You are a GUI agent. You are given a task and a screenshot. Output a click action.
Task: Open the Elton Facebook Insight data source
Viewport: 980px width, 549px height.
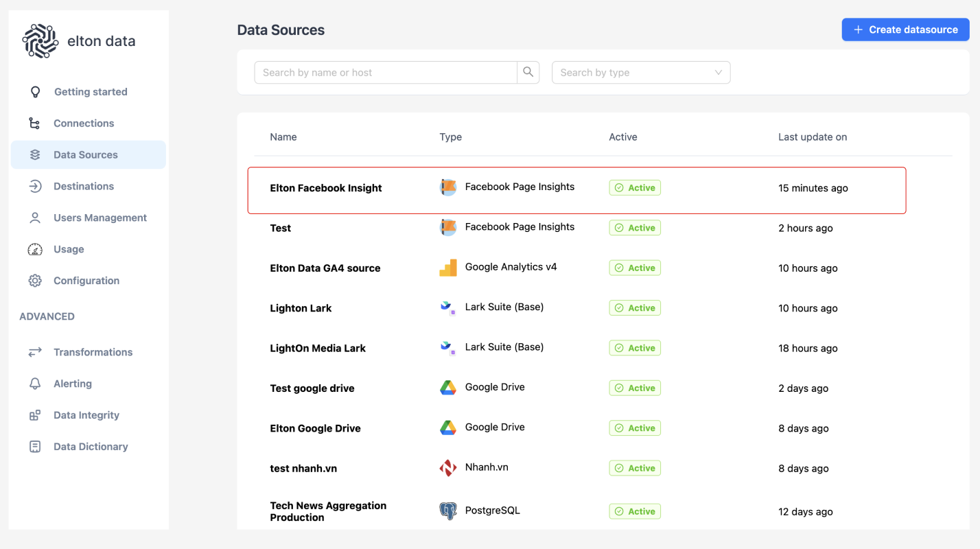pos(325,187)
